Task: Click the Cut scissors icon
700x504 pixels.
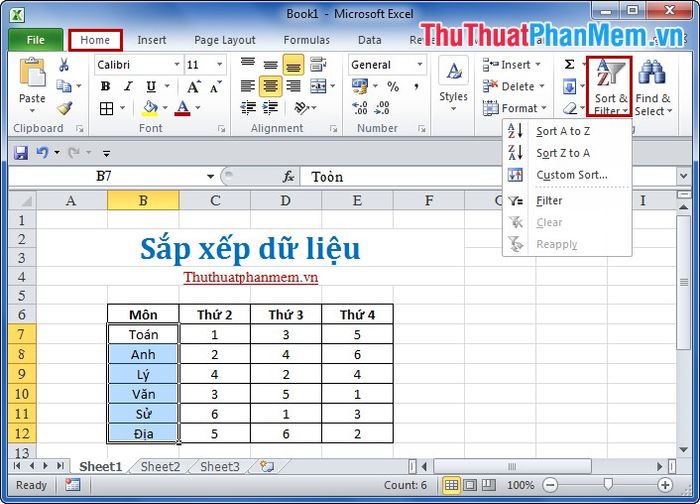Action: [x=64, y=65]
